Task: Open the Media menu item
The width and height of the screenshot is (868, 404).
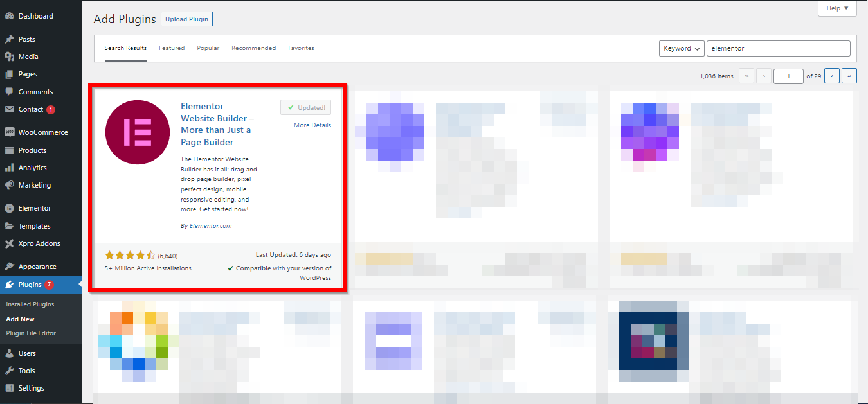Action: pos(41,57)
